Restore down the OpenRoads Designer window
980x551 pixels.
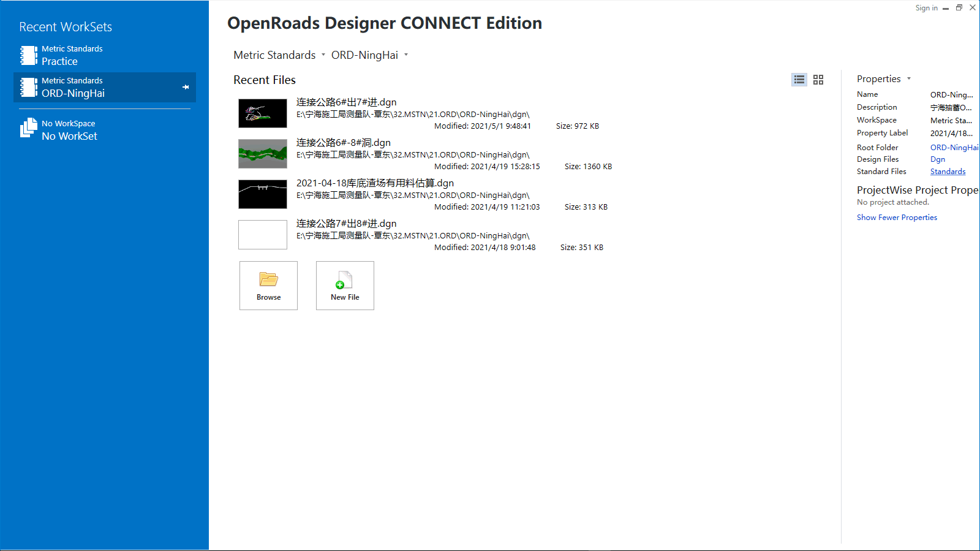(x=959, y=8)
